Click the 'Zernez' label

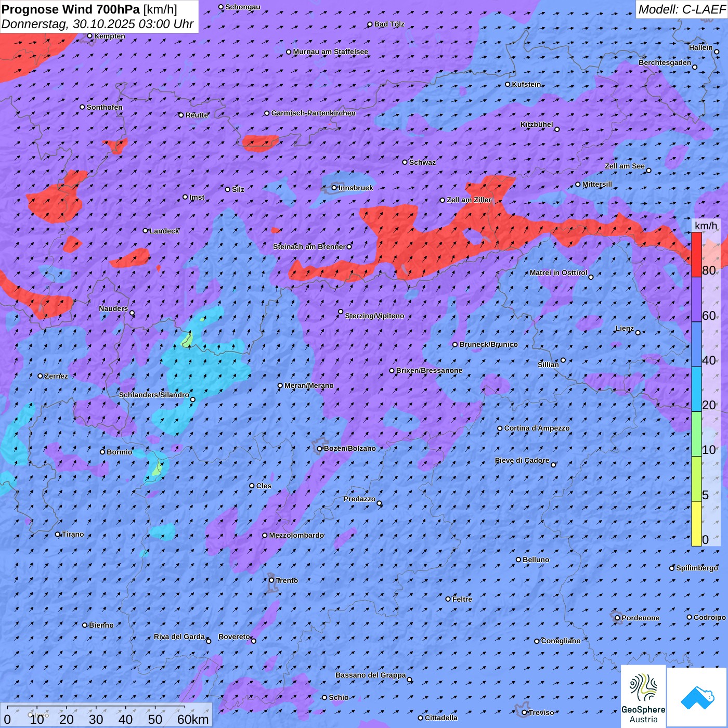point(56,376)
